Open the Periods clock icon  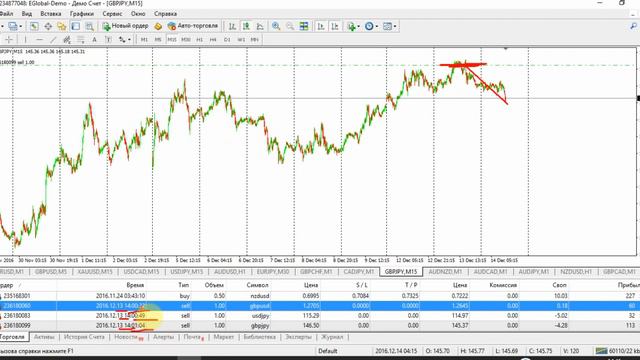369,26
